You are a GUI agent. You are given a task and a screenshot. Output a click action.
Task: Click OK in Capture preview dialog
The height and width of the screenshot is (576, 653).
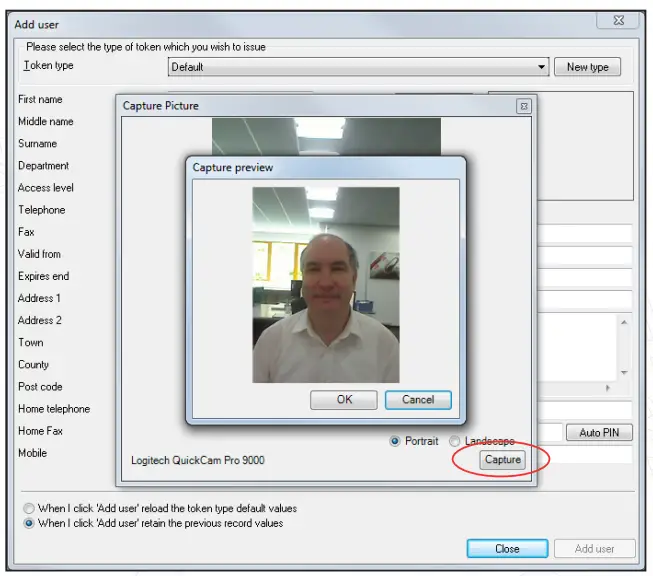pyautogui.click(x=344, y=400)
